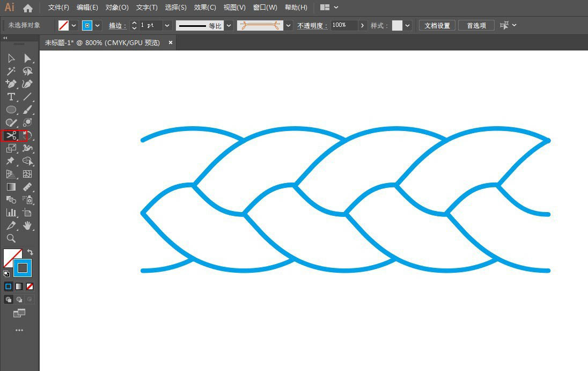Viewport: 588px width, 371px height.
Task: Choose the Blob Brush tool
Action: click(27, 122)
